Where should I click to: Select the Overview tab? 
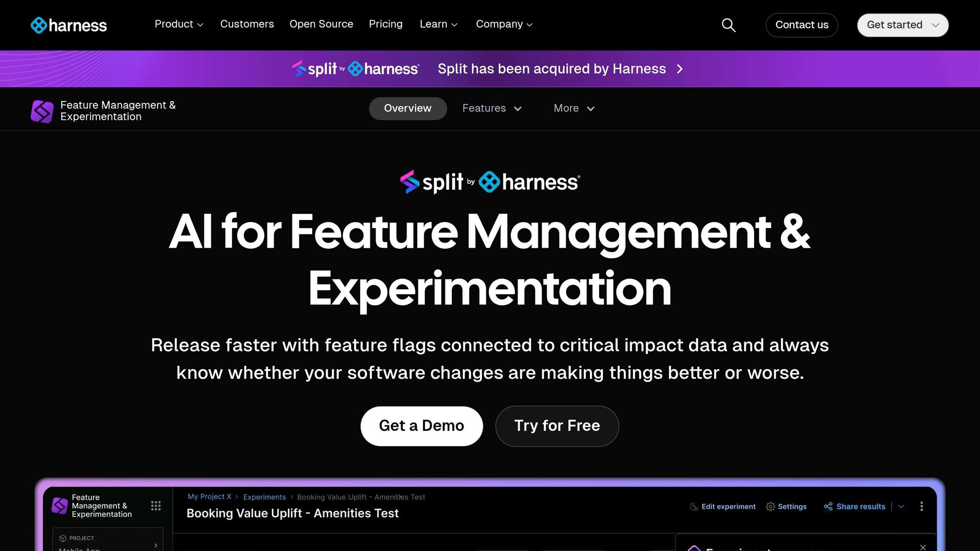pos(408,109)
